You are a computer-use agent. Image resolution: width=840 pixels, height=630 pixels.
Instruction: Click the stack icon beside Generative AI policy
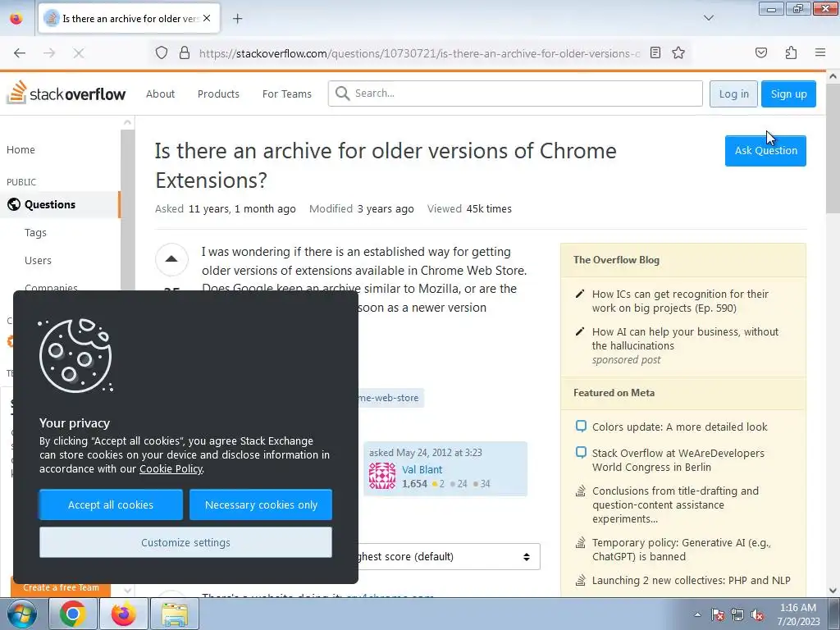[580, 543]
